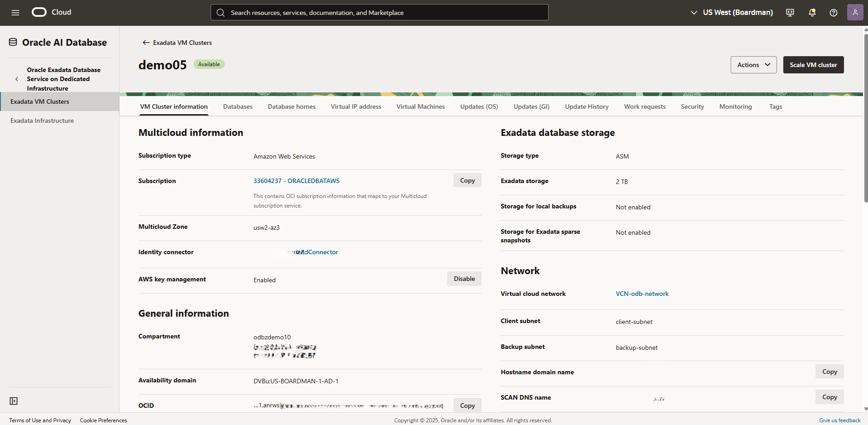Click the search magnifier icon
This screenshot has height=425, width=868.
(x=221, y=12)
